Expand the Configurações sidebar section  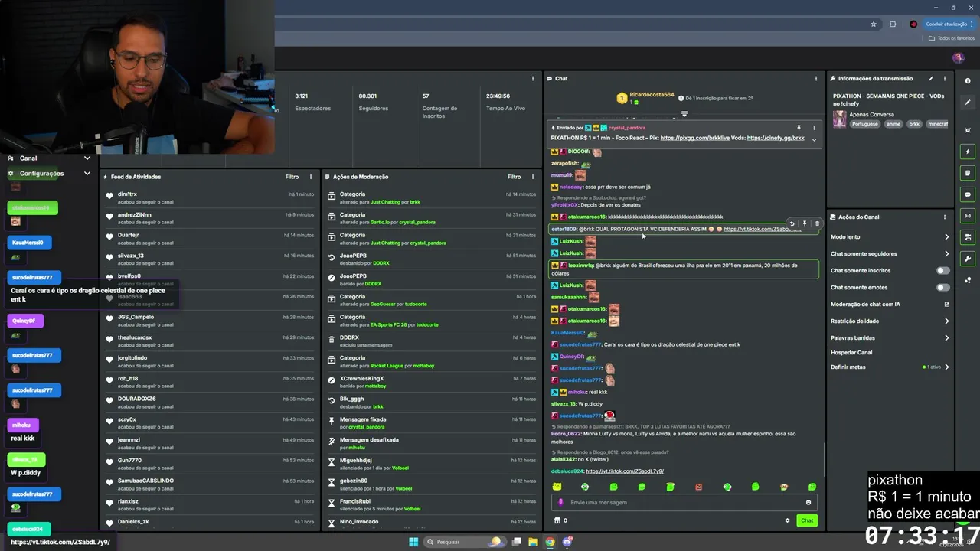49,174
